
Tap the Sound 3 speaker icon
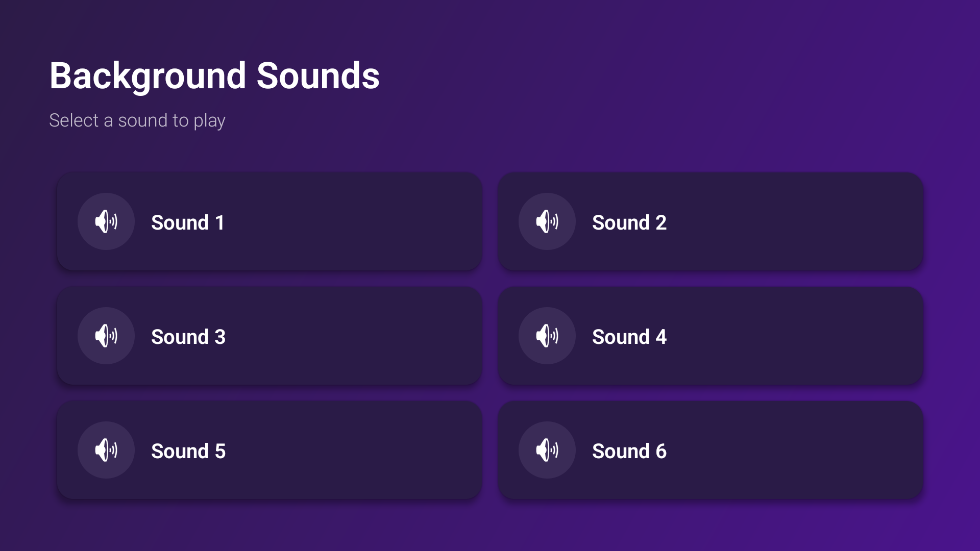click(106, 336)
